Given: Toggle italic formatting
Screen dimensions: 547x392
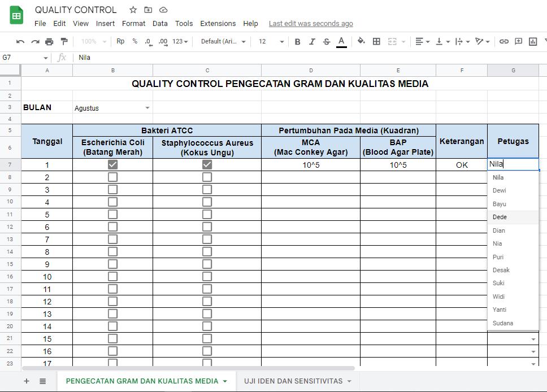Looking at the screenshot, I should [312, 41].
